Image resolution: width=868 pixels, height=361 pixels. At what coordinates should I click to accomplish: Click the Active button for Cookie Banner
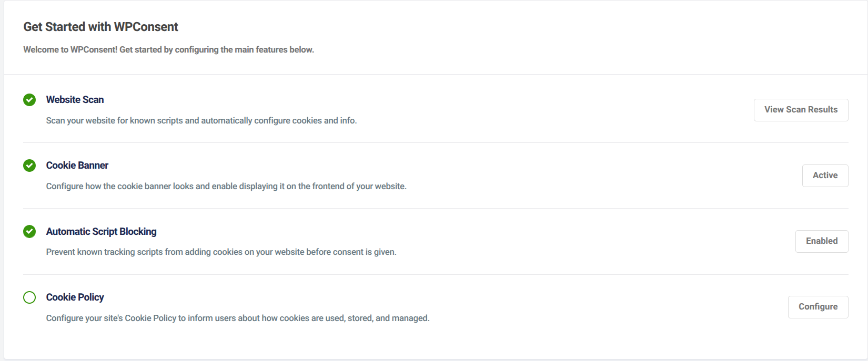[824, 176]
